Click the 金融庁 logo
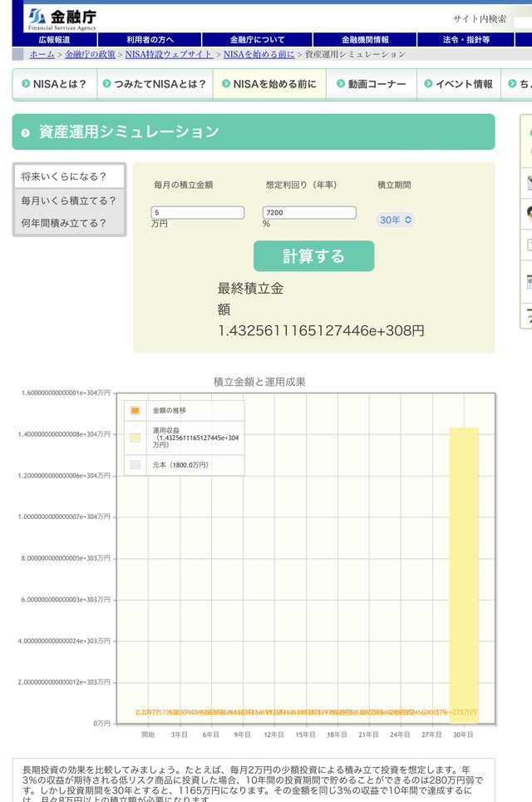532x802 pixels. coord(62,19)
